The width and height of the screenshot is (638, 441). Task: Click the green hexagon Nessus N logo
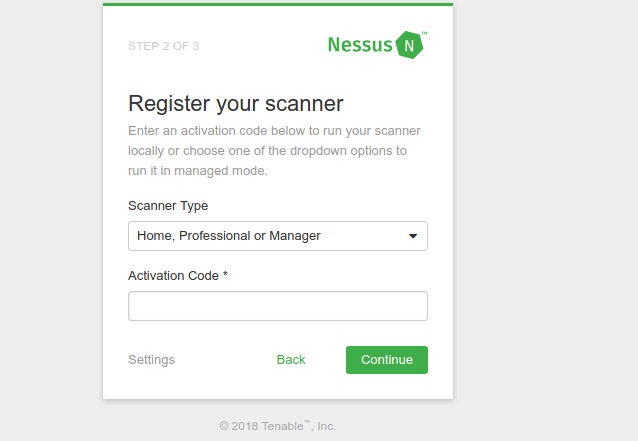coord(409,45)
